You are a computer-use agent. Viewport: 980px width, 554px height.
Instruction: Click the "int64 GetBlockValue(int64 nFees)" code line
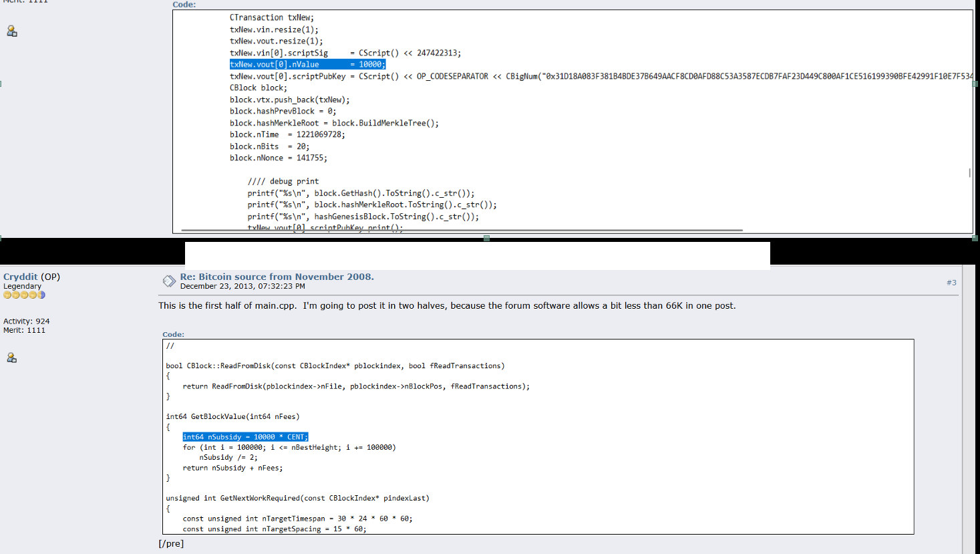pyautogui.click(x=232, y=416)
